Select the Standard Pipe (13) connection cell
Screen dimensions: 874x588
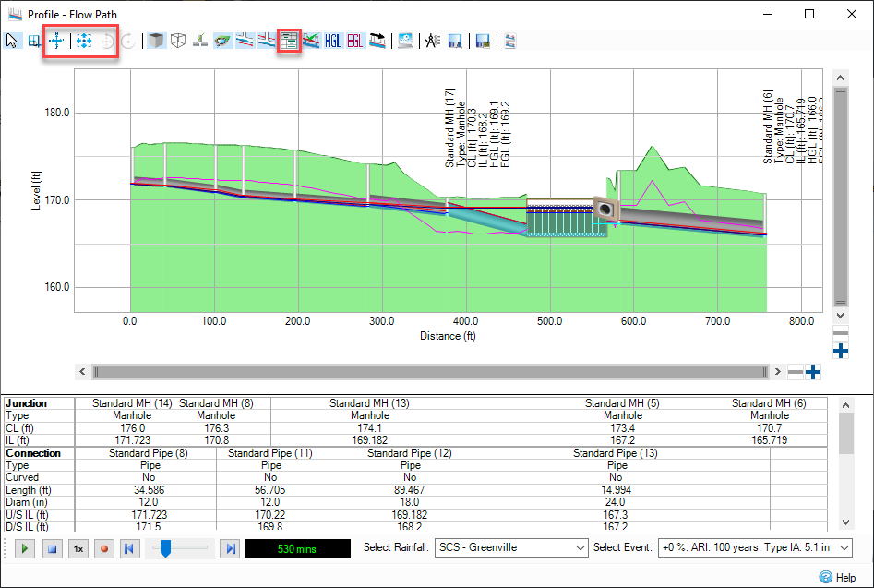616,453
